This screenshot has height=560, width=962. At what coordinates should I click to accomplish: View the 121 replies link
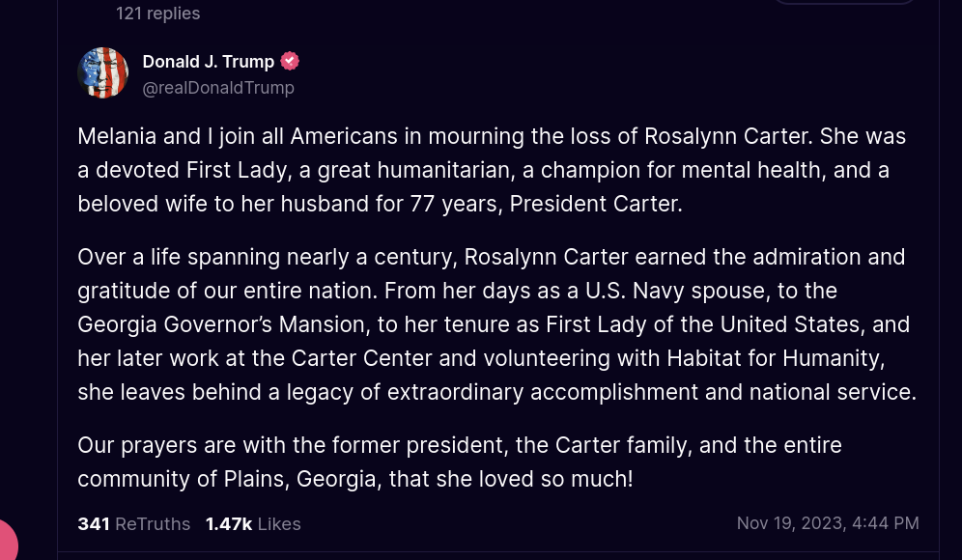click(157, 14)
